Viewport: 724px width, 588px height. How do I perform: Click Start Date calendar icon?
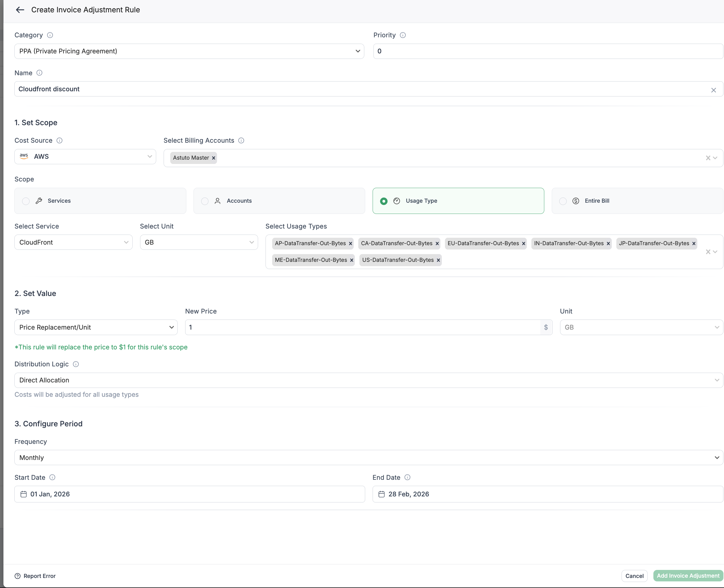click(23, 494)
